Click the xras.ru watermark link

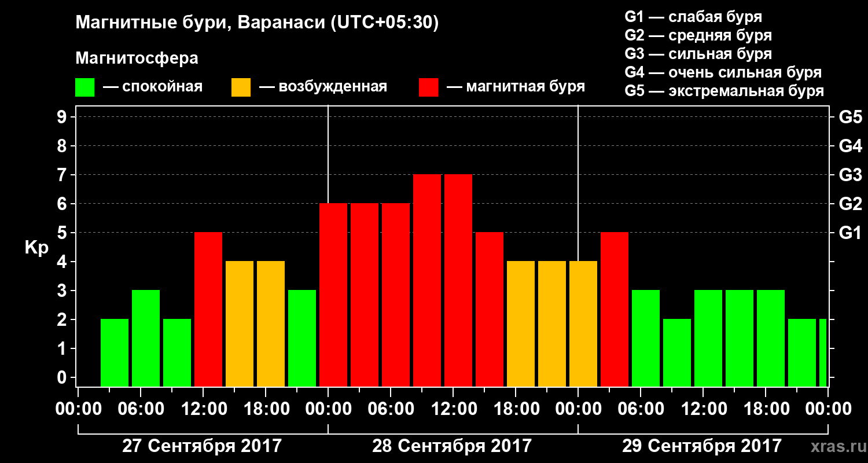pos(836,446)
